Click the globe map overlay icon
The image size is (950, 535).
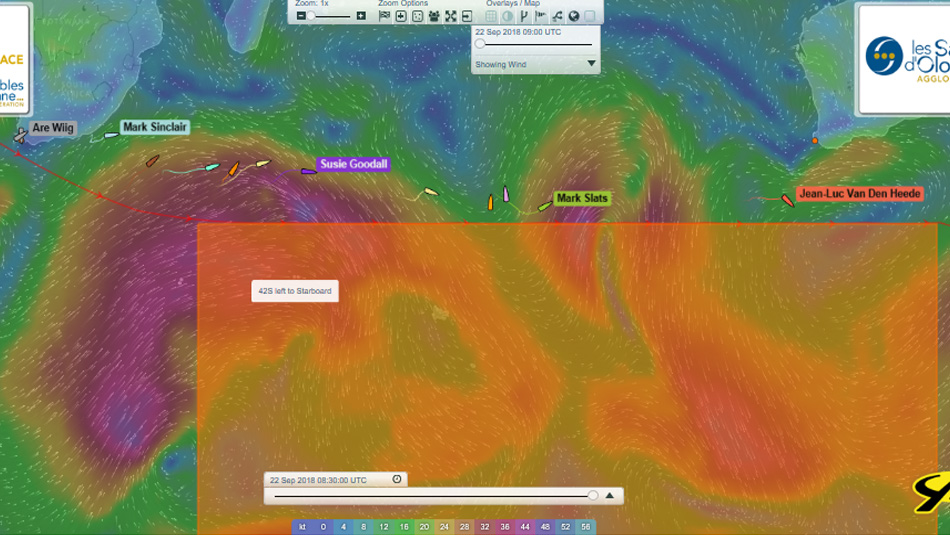tap(574, 16)
